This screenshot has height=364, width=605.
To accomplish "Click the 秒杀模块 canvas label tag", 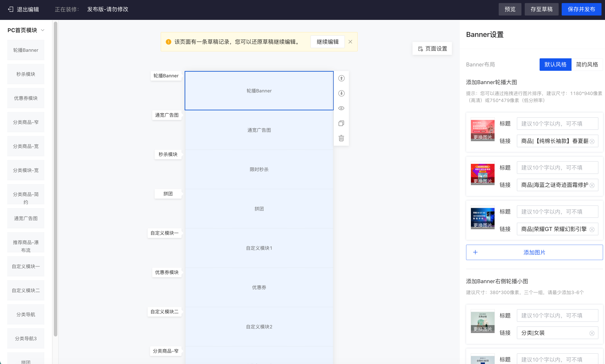I will pos(168,154).
